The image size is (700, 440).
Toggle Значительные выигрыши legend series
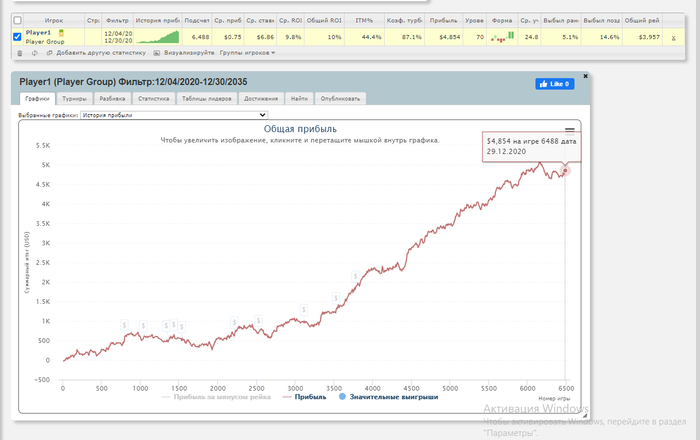pyautogui.click(x=388, y=397)
